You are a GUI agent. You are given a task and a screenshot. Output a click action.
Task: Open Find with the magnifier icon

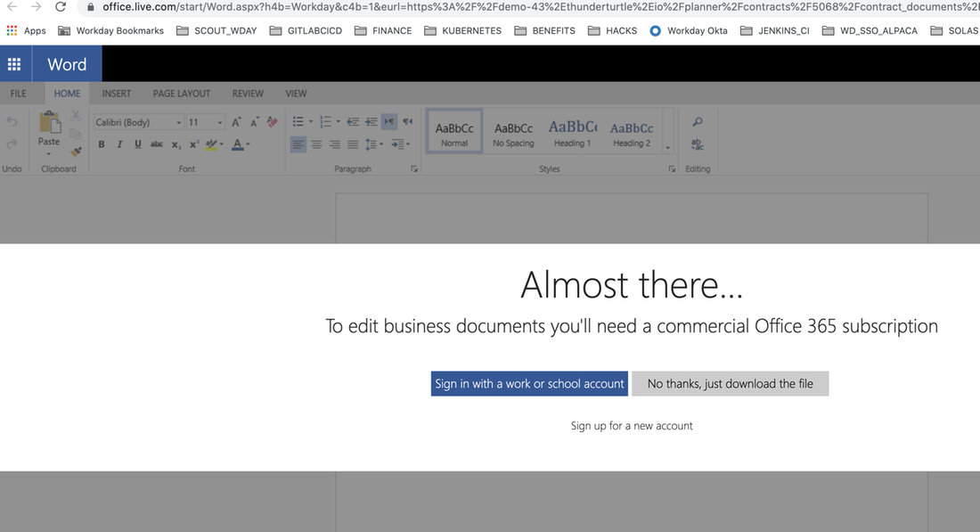coord(697,120)
